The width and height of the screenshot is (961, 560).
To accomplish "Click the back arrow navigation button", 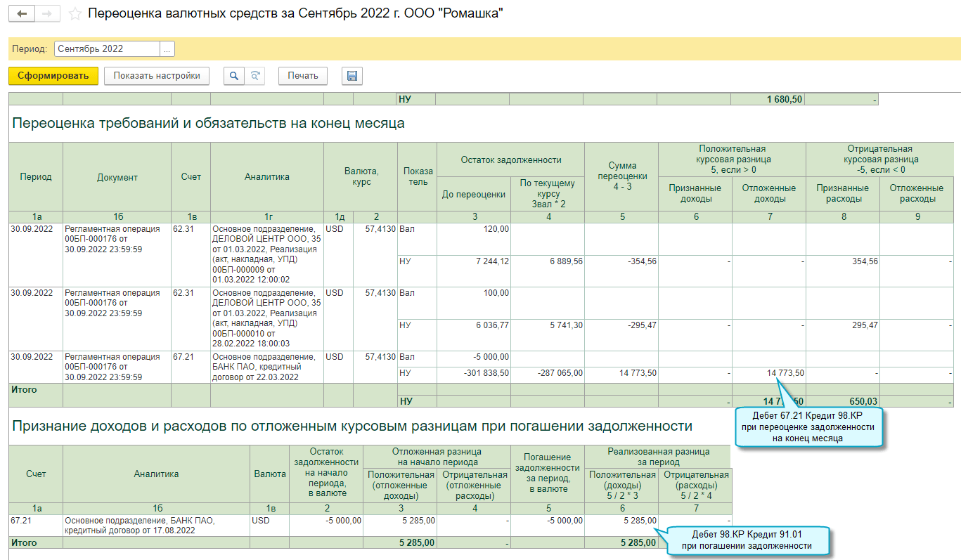I will [x=22, y=14].
